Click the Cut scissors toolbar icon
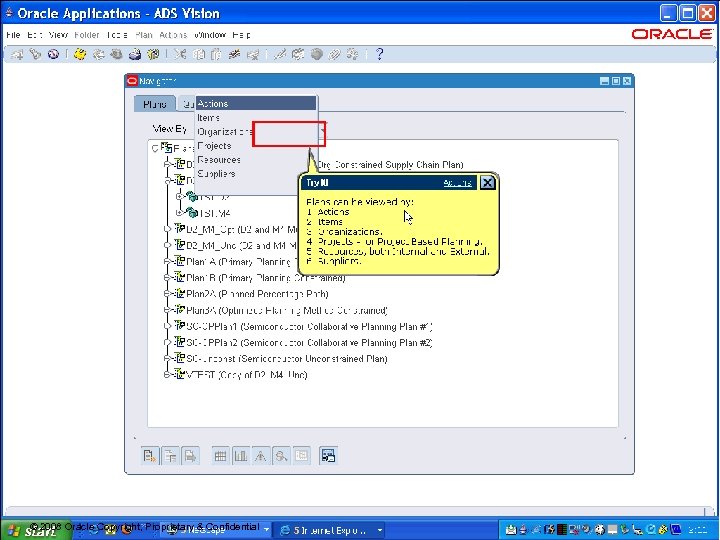Viewport: 720px width, 540px height. 180,54
